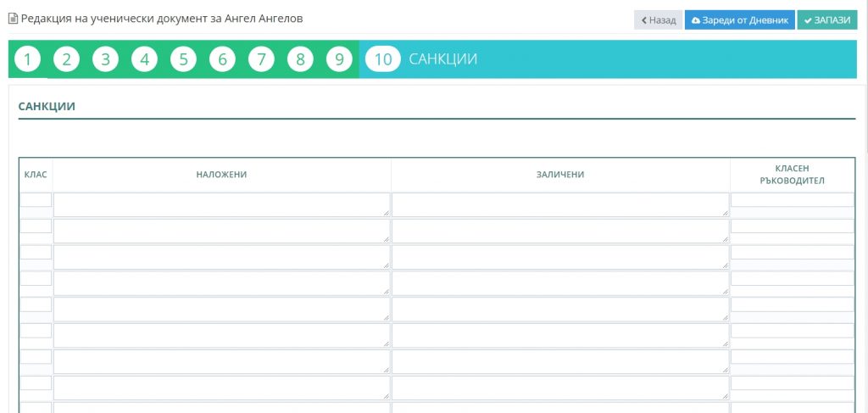Viewport: 868px width, 413px height.
Task: Select step 4 in progress bar
Action: coord(144,59)
